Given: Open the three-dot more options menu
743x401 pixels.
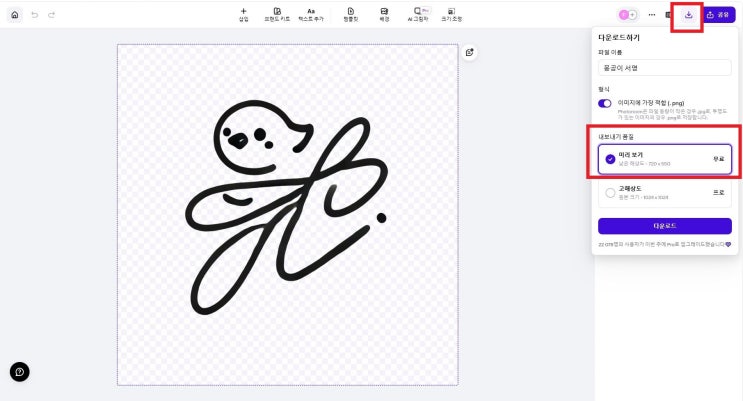Looking at the screenshot, I should [653, 15].
